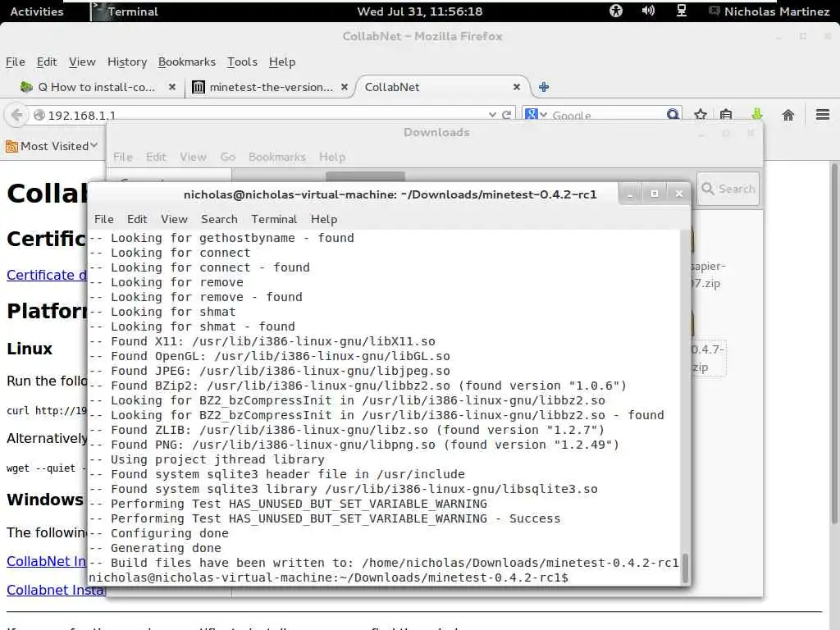Image resolution: width=840 pixels, height=630 pixels.
Task: Open Go menu in Downloads window
Action: pyautogui.click(x=228, y=157)
